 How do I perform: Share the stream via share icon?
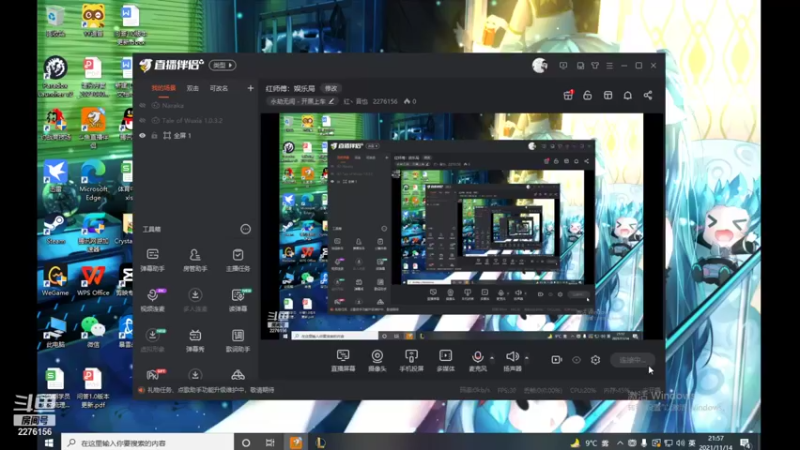coord(647,95)
